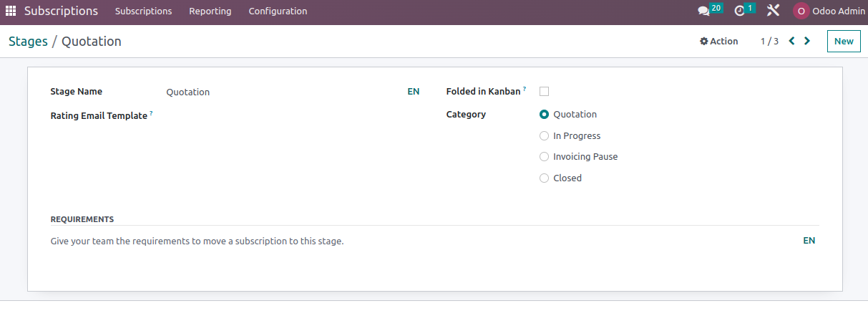Viewport: 868px width, 321px height.
Task: Create a new stage with New button
Action: pos(844,42)
